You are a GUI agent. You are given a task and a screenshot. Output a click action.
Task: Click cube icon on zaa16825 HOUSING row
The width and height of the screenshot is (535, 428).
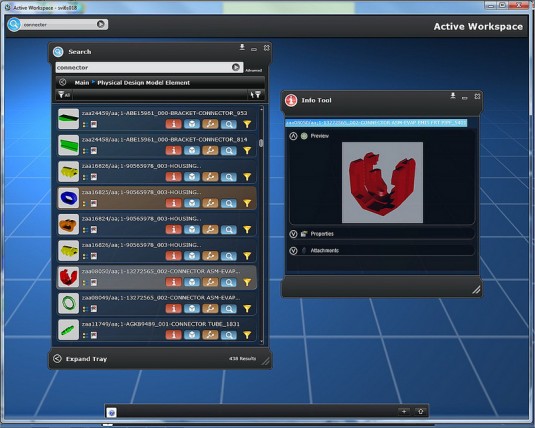(192, 203)
